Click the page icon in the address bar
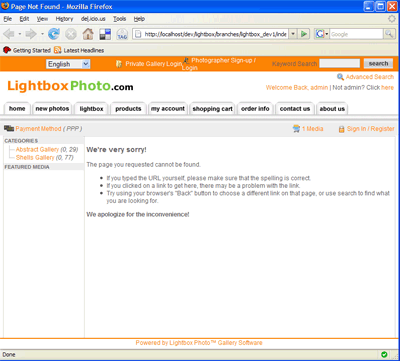 coord(138,34)
